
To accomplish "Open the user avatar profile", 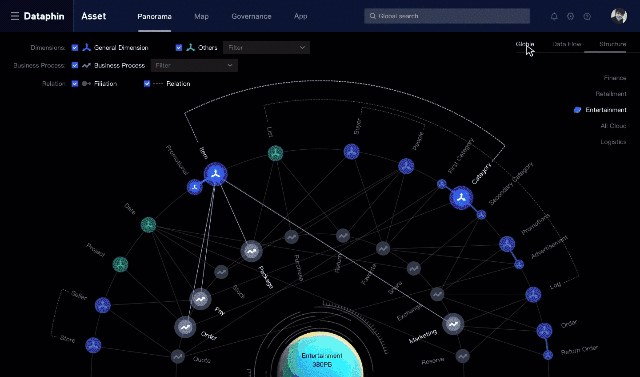I will tap(619, 16).
